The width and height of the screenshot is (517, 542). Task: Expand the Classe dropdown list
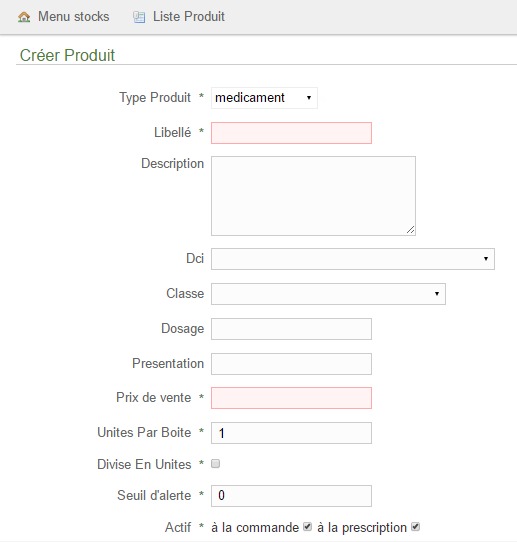pos(328,294)
